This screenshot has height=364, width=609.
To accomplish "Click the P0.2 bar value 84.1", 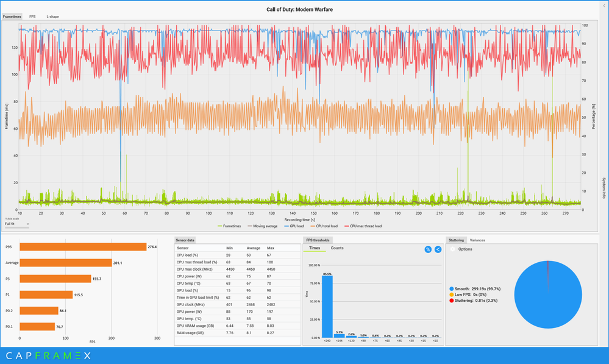I will (63, 311).
